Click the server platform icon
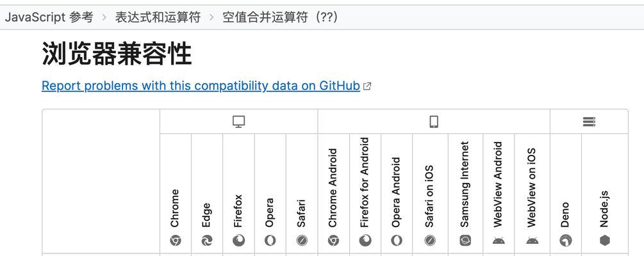 [589, 122]
